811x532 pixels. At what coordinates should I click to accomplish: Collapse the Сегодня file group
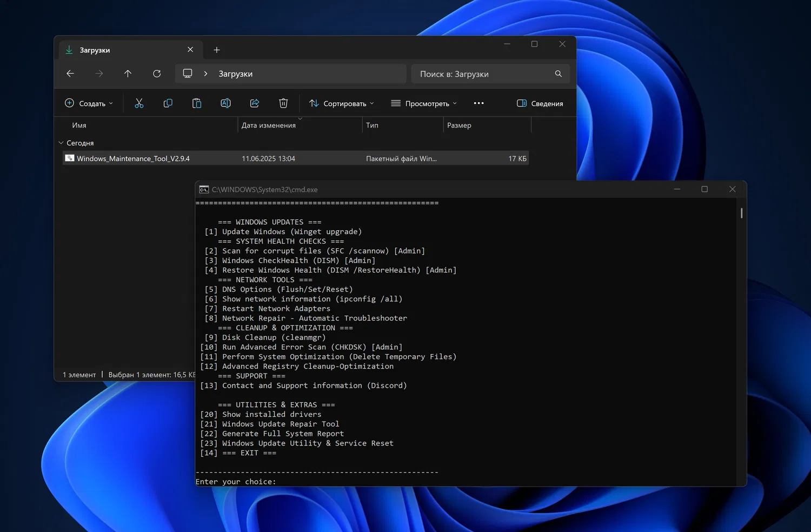[61, 143]
